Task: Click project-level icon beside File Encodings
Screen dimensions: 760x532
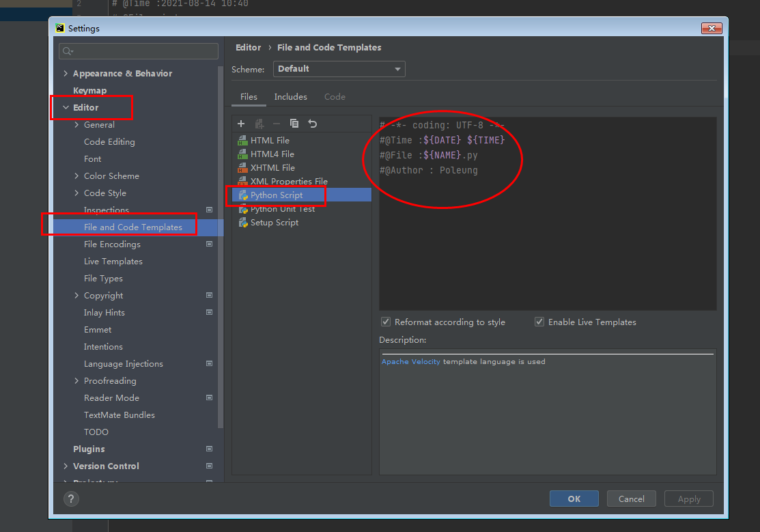Action: tap(210, 244)
